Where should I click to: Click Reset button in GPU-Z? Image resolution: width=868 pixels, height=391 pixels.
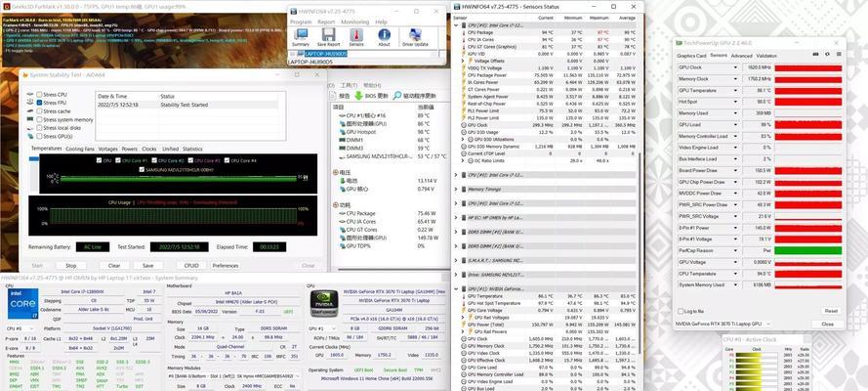831,311
